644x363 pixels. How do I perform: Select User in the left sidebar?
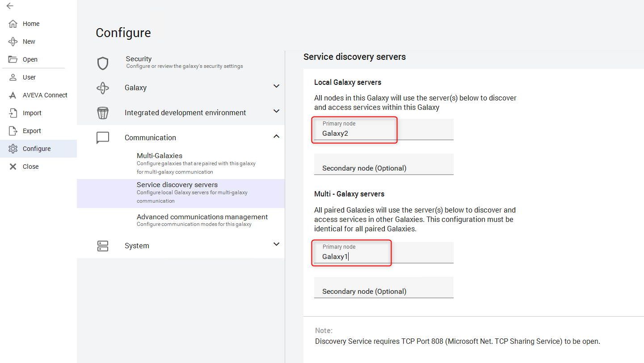[29, 77]
